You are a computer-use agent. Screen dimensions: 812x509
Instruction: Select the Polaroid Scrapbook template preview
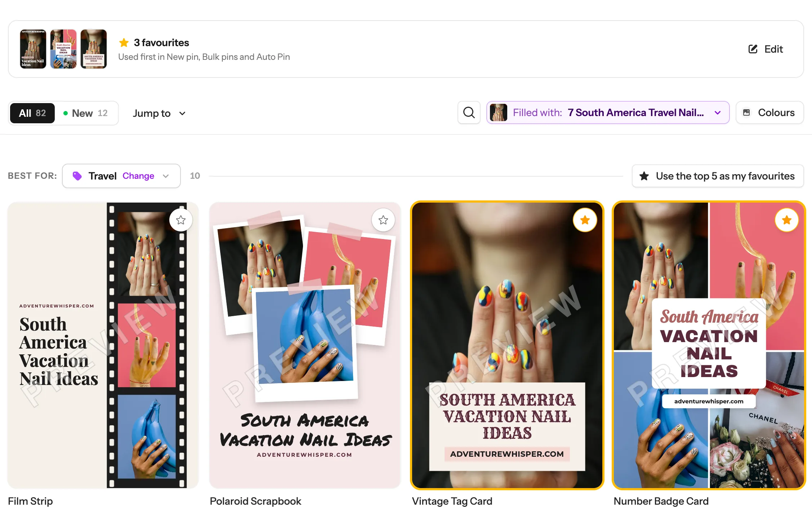click(x=305, y=345)
